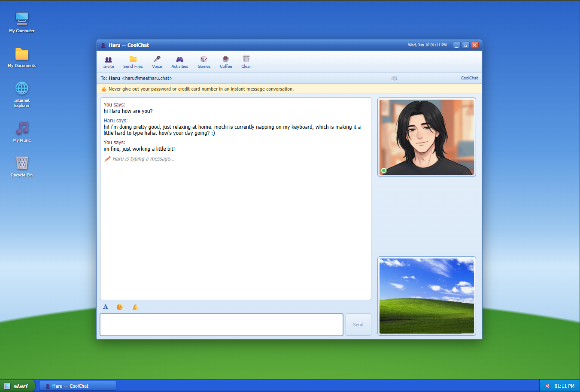The width and height of the screenshot is (580, 392).
Task: Open the font formatting 'A' icon
Action: pos(106,307)
